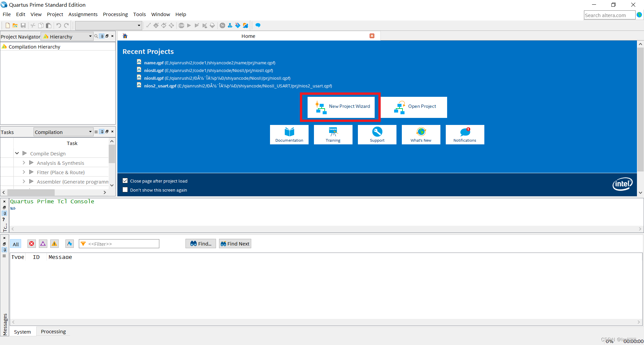Click the New file toolbar icon
This screenshot has height=345, width=644.
(7, 25)
